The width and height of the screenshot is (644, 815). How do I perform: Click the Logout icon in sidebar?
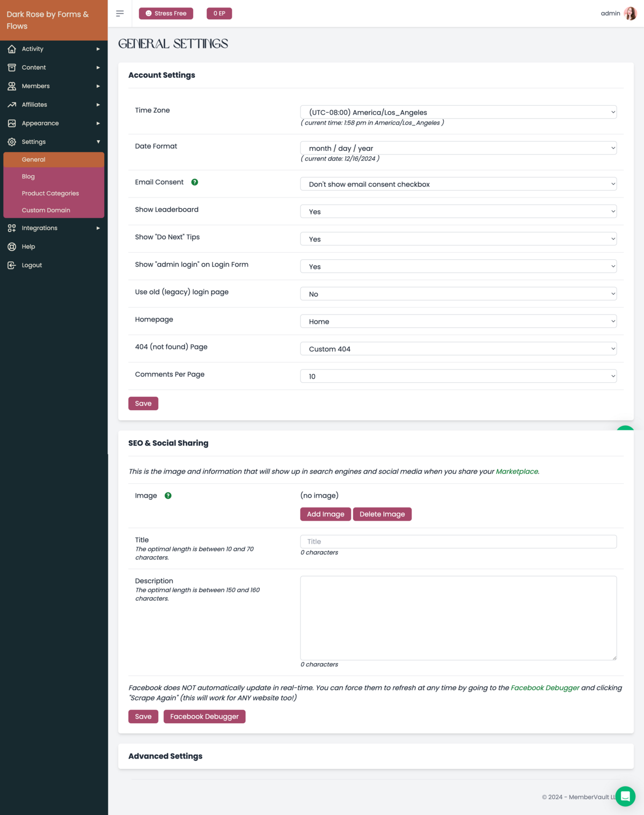12,265
